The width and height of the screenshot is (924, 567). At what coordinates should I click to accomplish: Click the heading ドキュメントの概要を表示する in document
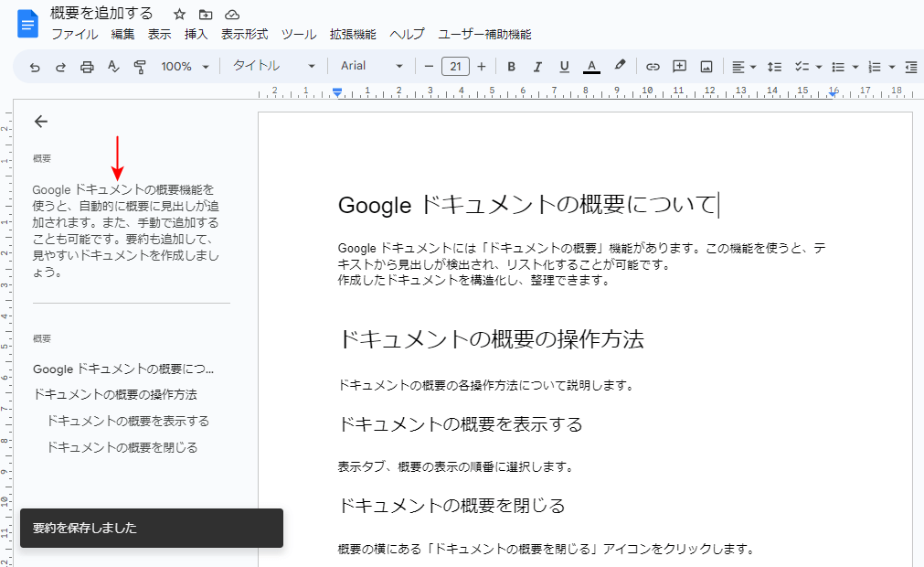click(461, 424)
